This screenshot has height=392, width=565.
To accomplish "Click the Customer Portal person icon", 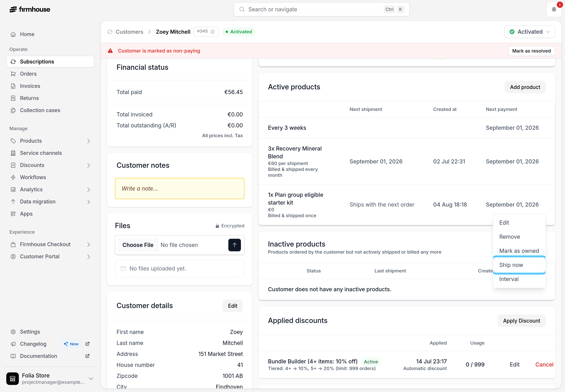I will click(13, 256).
